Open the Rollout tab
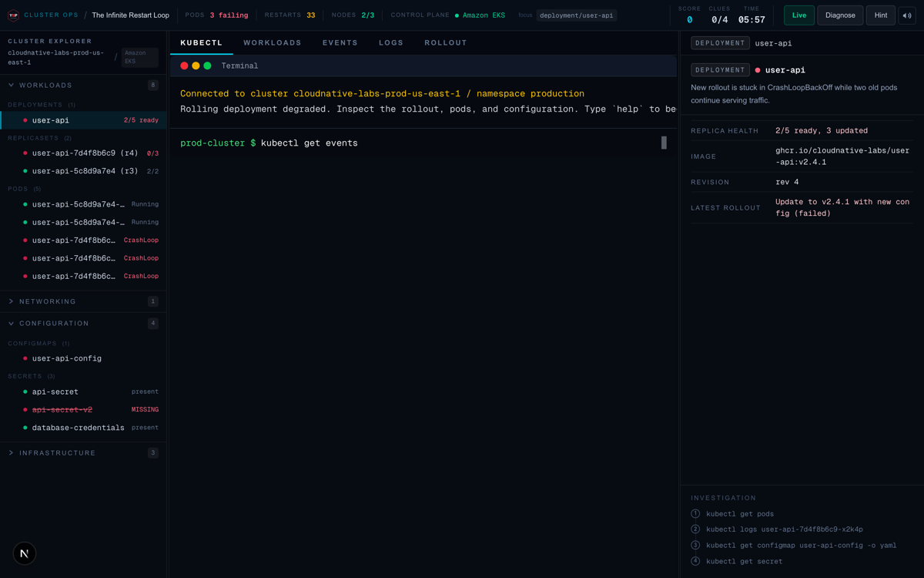The width and height of the screenshot is (924, 578). click(446, 43)
